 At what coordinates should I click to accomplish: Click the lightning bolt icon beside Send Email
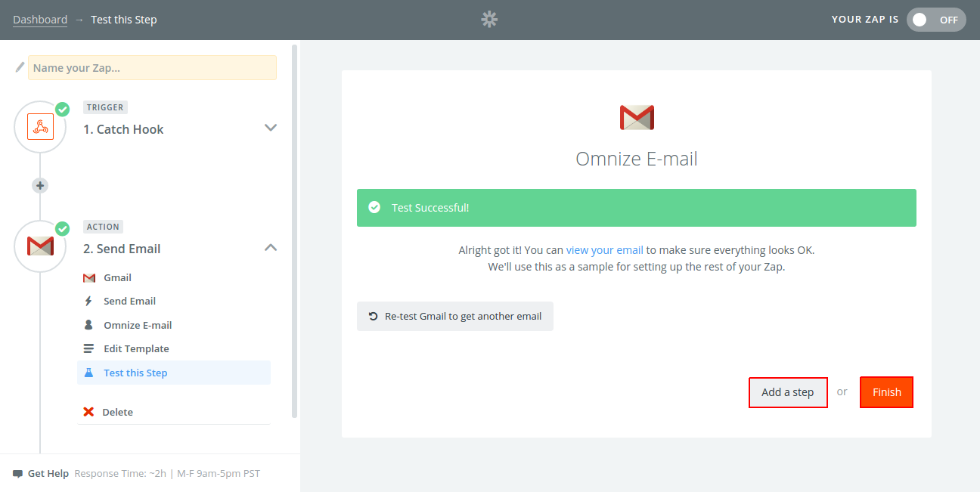[x=88, y=301]
